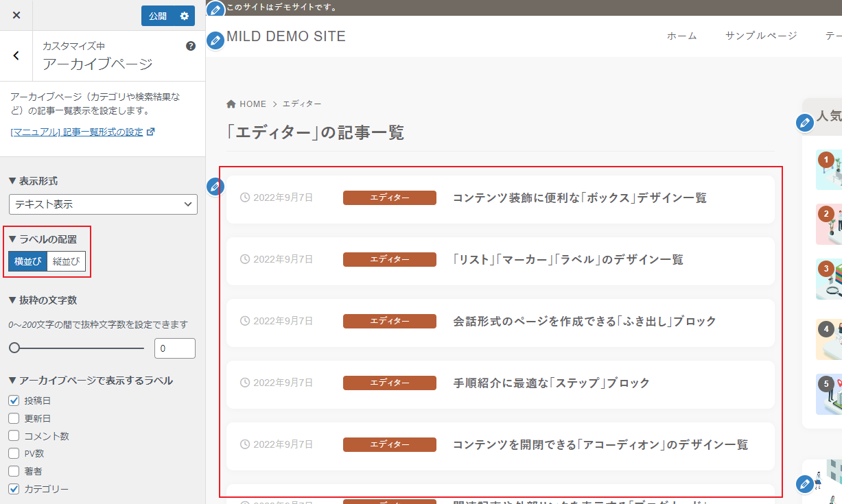Click the edit pencil on the top notice bar
Image resolution: width=842 pixels, height=504 pixels.
[x=215, y=10]
